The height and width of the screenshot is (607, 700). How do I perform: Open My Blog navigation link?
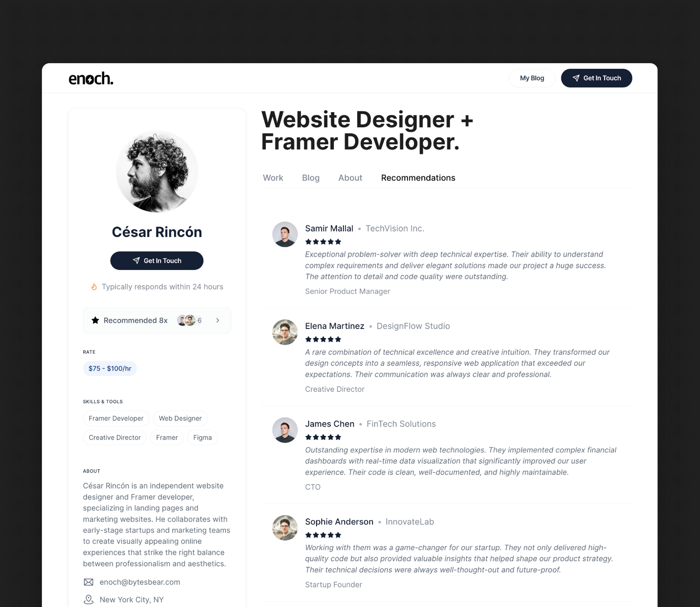(532, 78)
